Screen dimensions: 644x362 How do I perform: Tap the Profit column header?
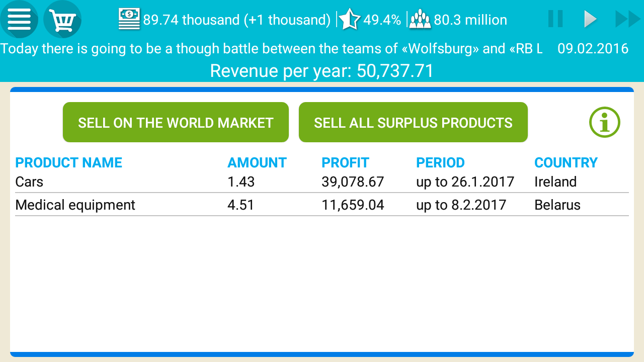345,163
